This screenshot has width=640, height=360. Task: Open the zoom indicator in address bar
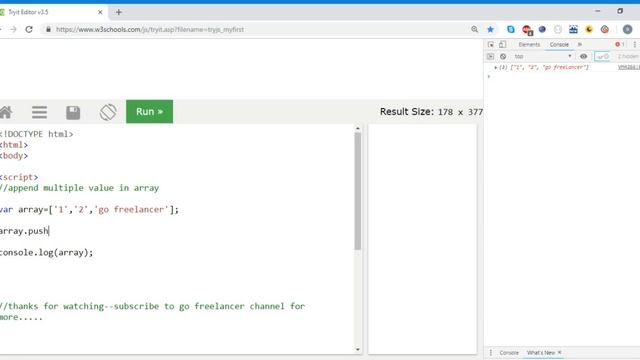coord(474,29)
